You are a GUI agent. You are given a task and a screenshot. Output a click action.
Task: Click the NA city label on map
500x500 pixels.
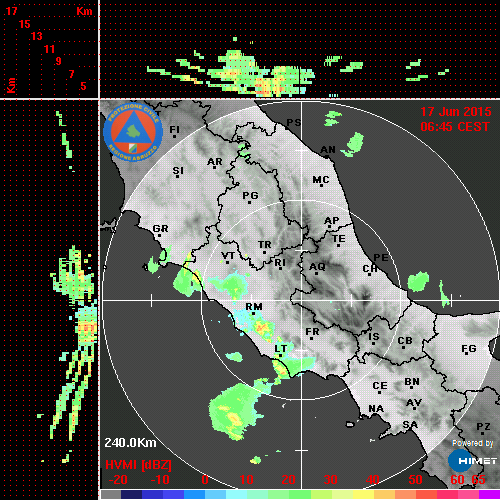click(376, 408)
